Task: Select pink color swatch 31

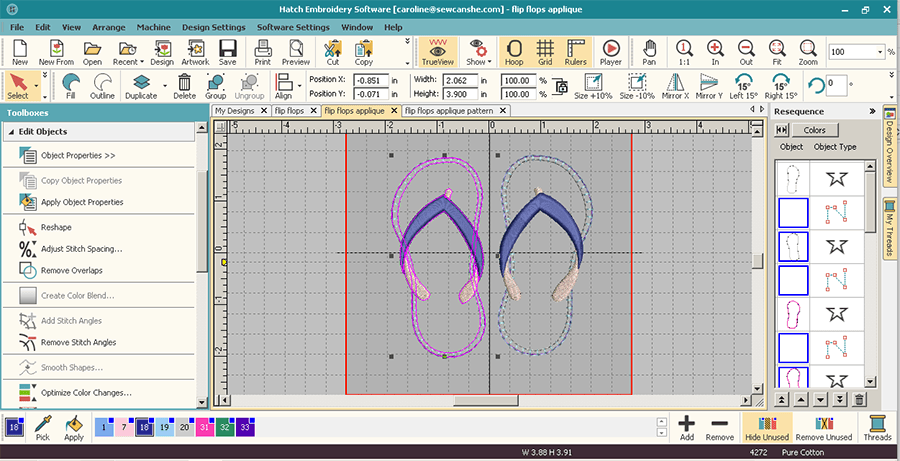Action: [x=204, y=427]
